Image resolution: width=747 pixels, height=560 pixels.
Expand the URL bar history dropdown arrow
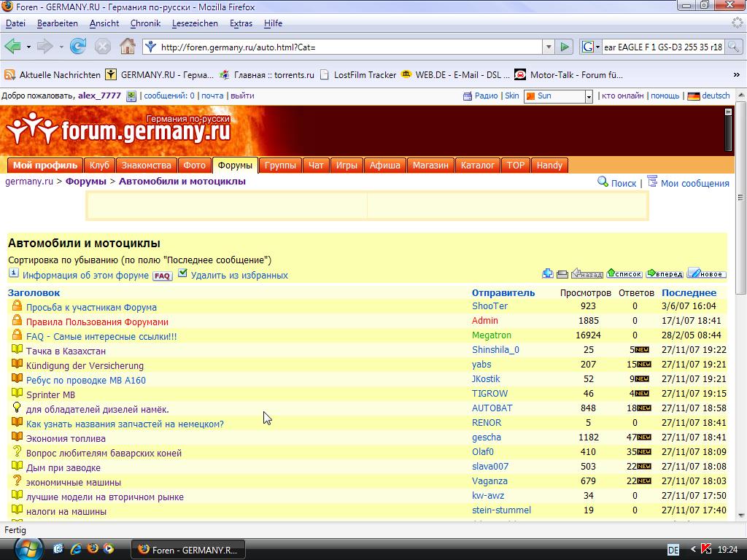[548, 47]
